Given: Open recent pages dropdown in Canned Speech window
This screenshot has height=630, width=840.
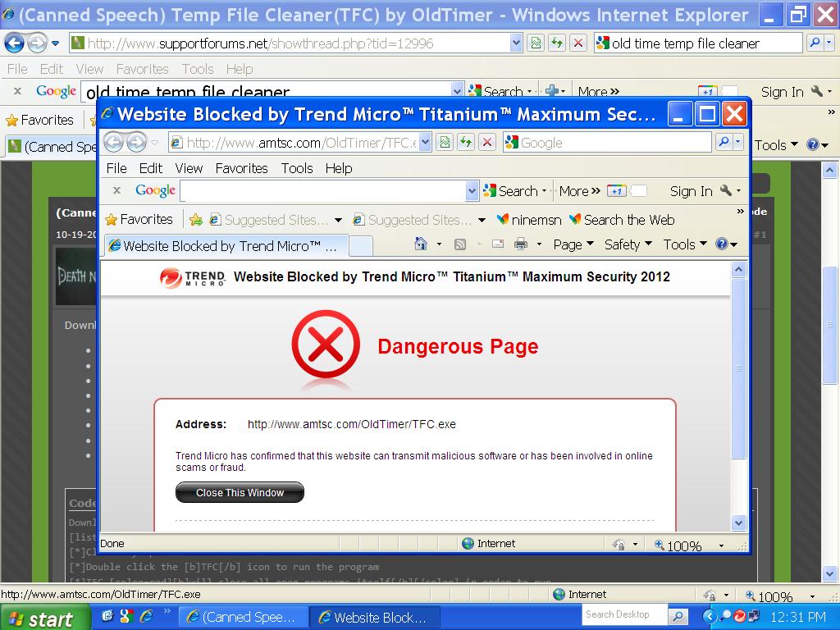Looking at the screenshot, I should click(55, 43).
